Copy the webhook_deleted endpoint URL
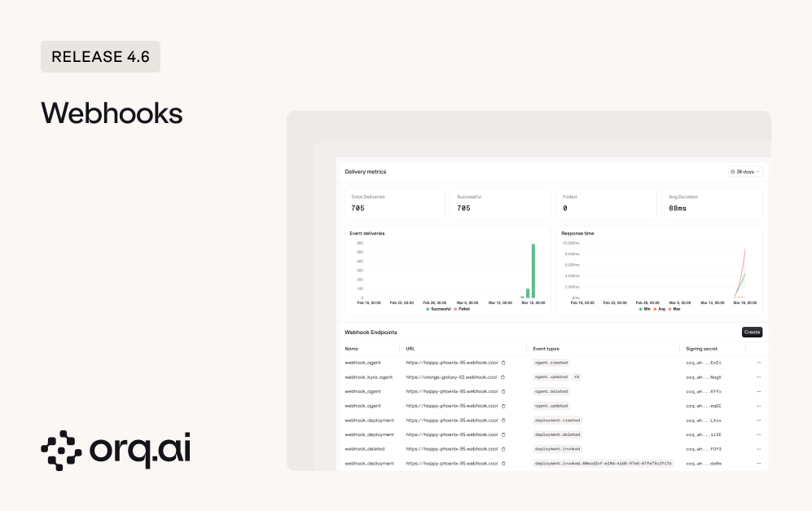 click(504, 449)
